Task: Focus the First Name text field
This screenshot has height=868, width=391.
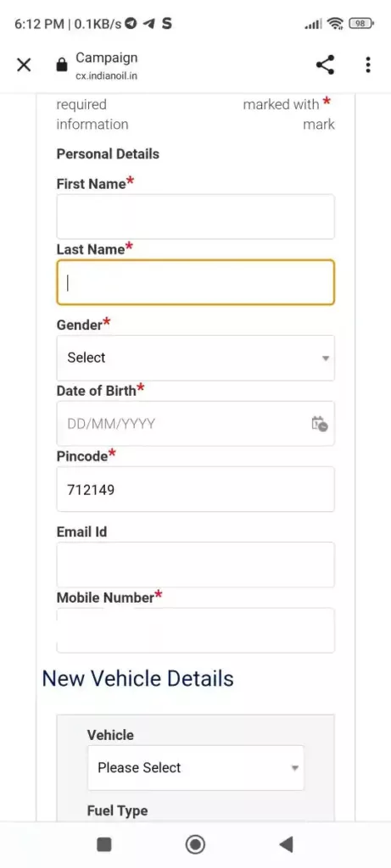Action: pyautogui.click(x=195, y=216)
